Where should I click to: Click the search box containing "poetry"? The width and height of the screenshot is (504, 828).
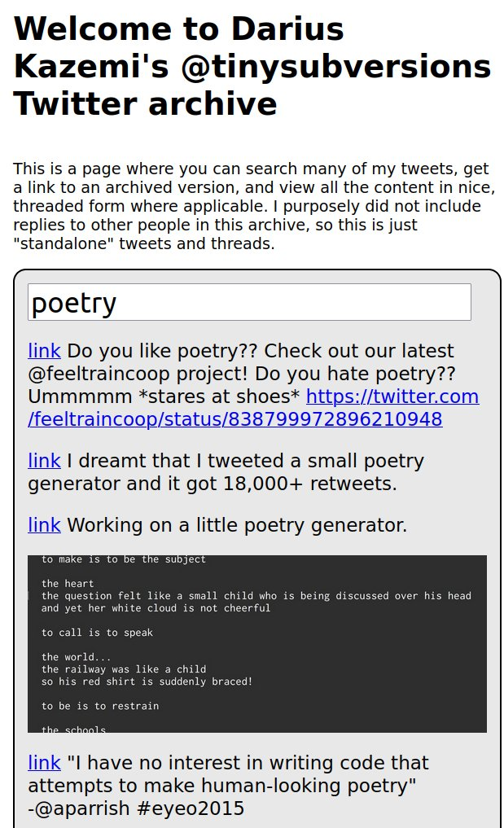click(x=249, y=302)
